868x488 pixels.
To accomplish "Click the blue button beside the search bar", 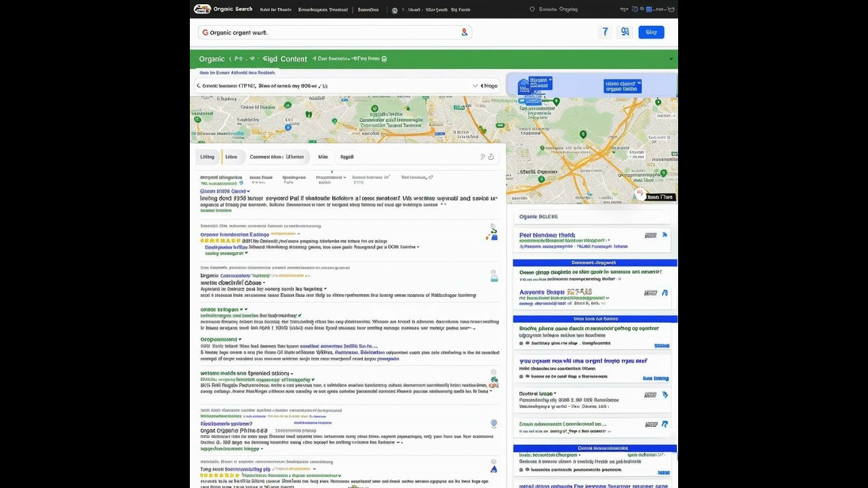I will pyautogui.click(x=651, y=32).
